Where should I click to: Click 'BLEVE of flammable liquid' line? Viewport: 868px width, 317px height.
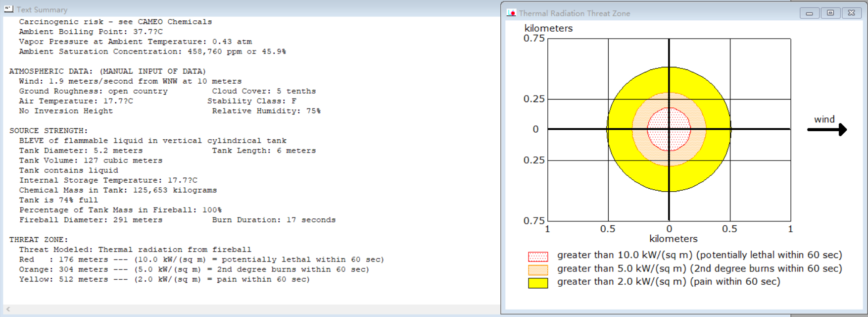coord(152,141)
